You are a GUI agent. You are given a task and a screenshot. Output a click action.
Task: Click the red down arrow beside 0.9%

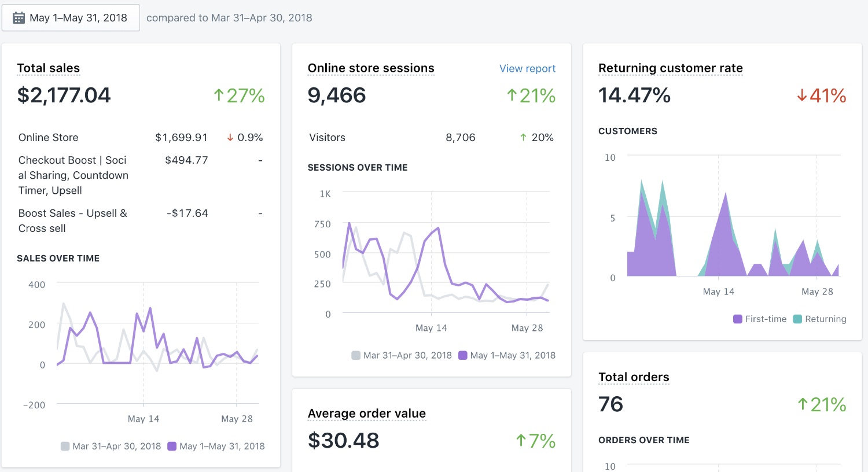[x=230, y=138]
